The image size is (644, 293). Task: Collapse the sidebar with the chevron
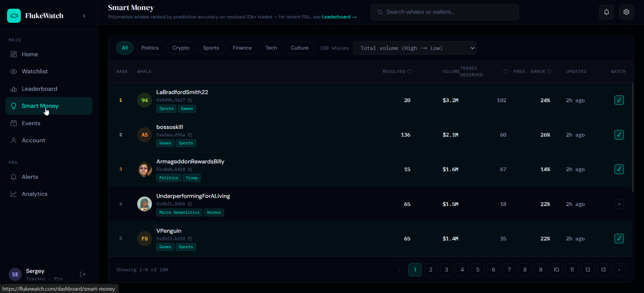click(84, 16)
